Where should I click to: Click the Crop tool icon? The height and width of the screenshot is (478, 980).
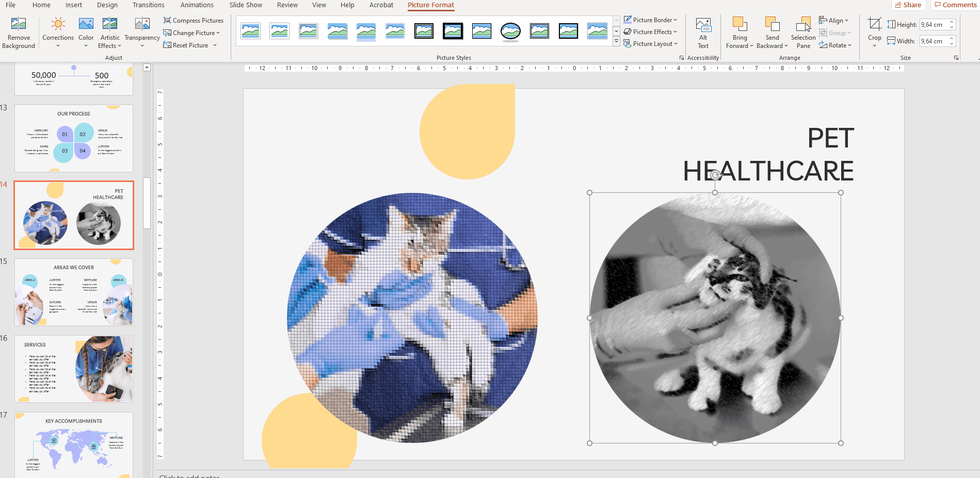click(x=874, y=24)
